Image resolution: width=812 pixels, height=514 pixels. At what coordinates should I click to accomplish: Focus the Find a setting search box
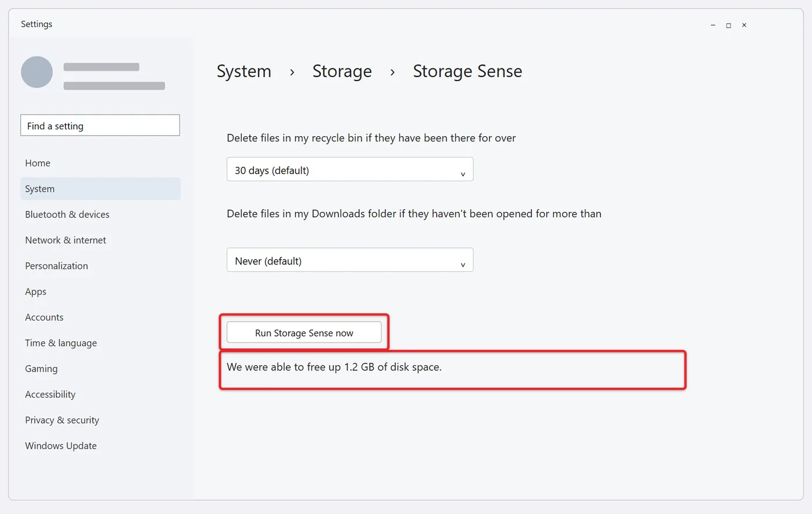(x=100, y=126)
